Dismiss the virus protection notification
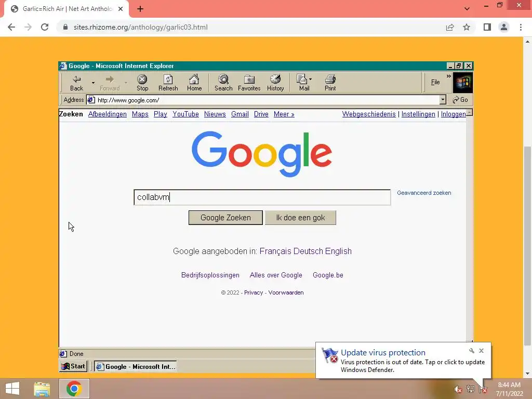This screenshot has width=532, height=399. 481,351
